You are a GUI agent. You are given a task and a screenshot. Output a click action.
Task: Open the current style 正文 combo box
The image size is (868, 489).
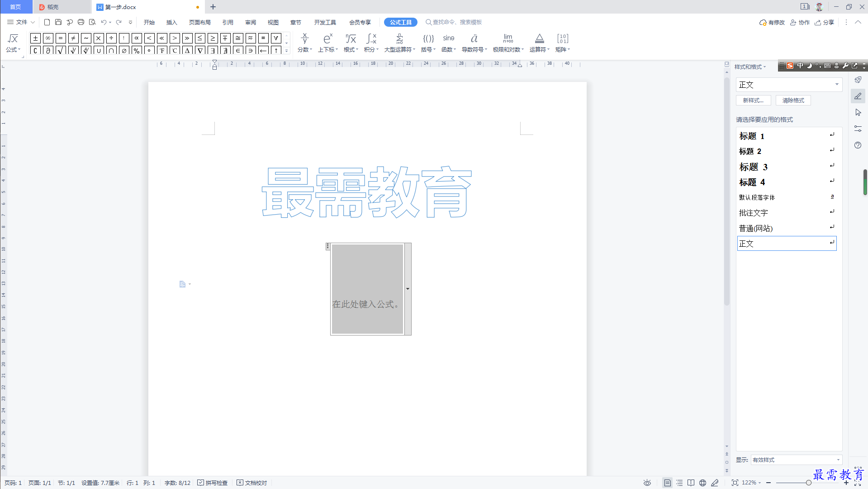click(789, 85)
